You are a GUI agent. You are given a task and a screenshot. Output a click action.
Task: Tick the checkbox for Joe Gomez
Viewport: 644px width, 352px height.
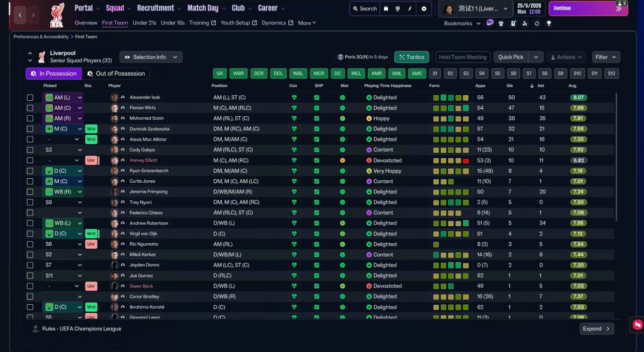30,275
